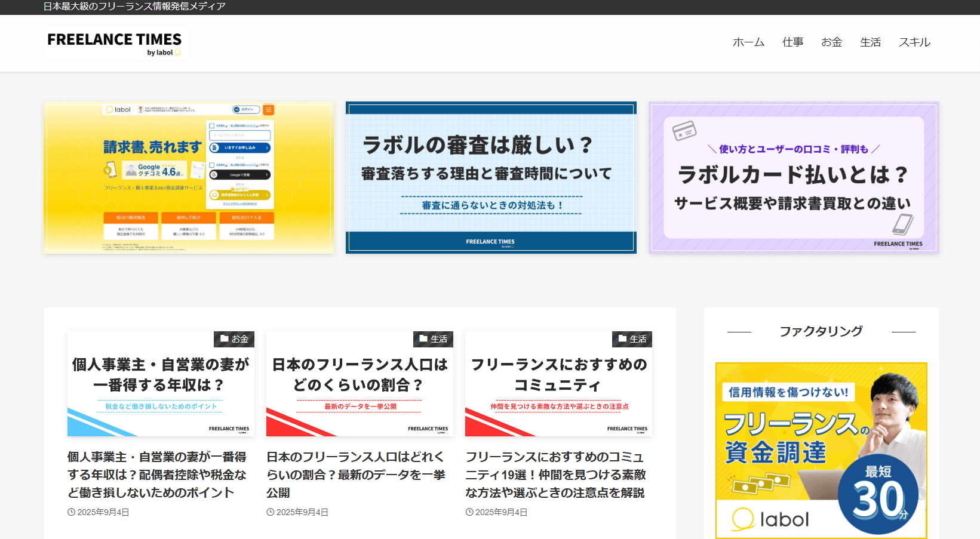Click the お金 category tag on first card
Viewport: 980px width, 539px height.
(234, 339)
